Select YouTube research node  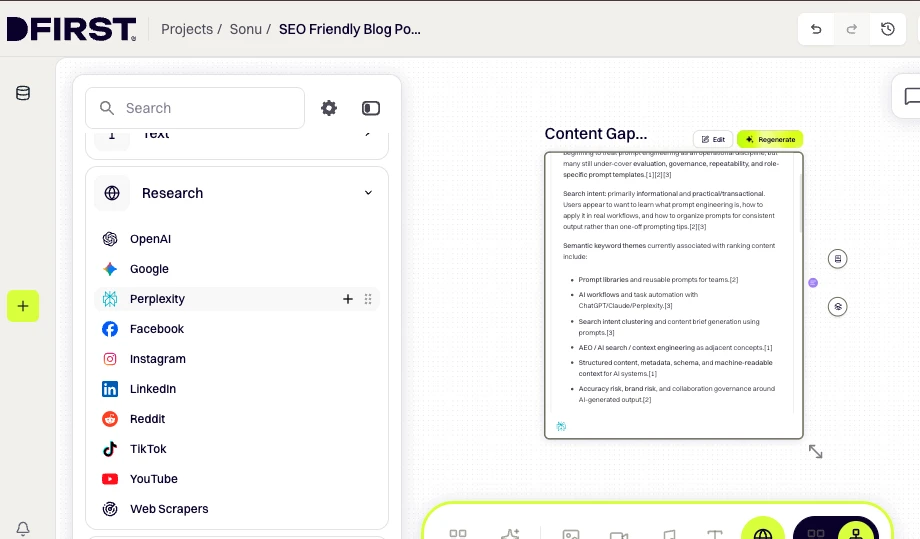[237, 479]
